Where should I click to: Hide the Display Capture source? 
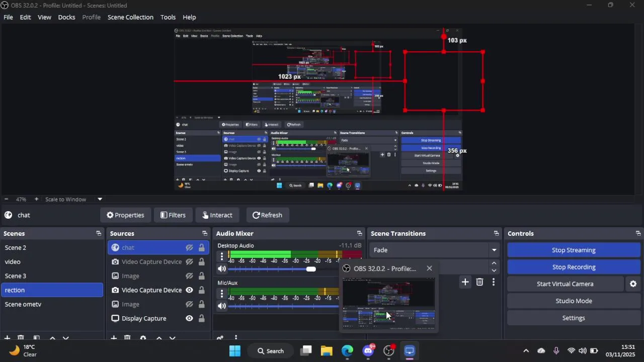[x=189, y=318]
